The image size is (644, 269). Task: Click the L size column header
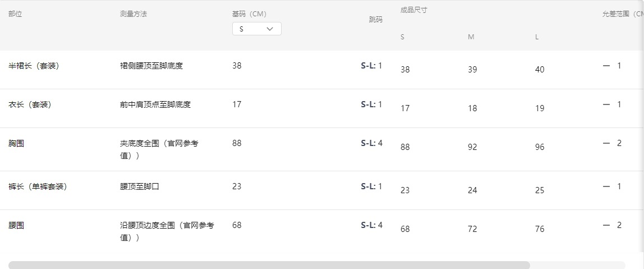537,37
